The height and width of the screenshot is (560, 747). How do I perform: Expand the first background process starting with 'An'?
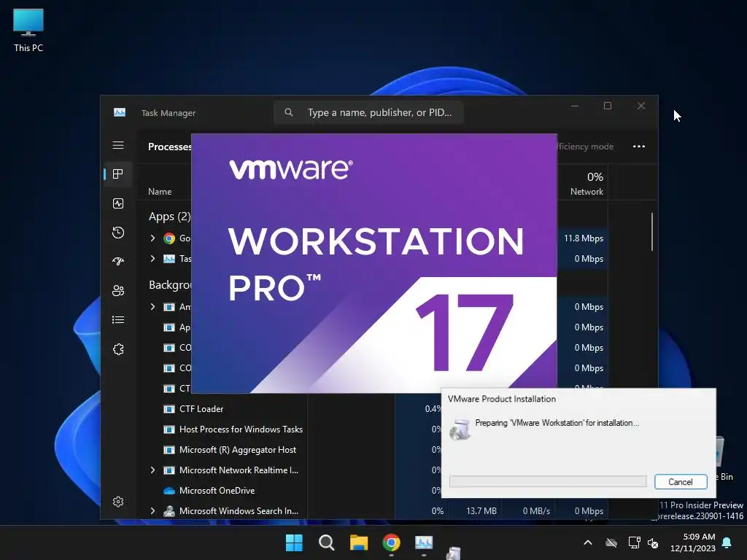[152, 307]
